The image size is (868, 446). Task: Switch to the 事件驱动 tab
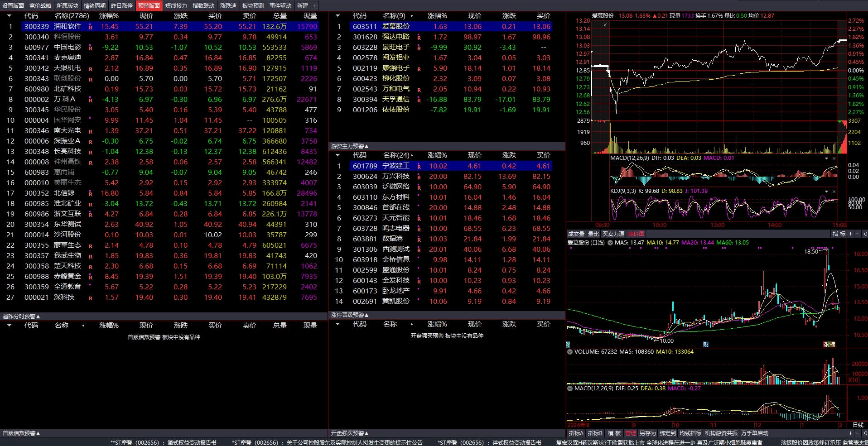[280, 5]
